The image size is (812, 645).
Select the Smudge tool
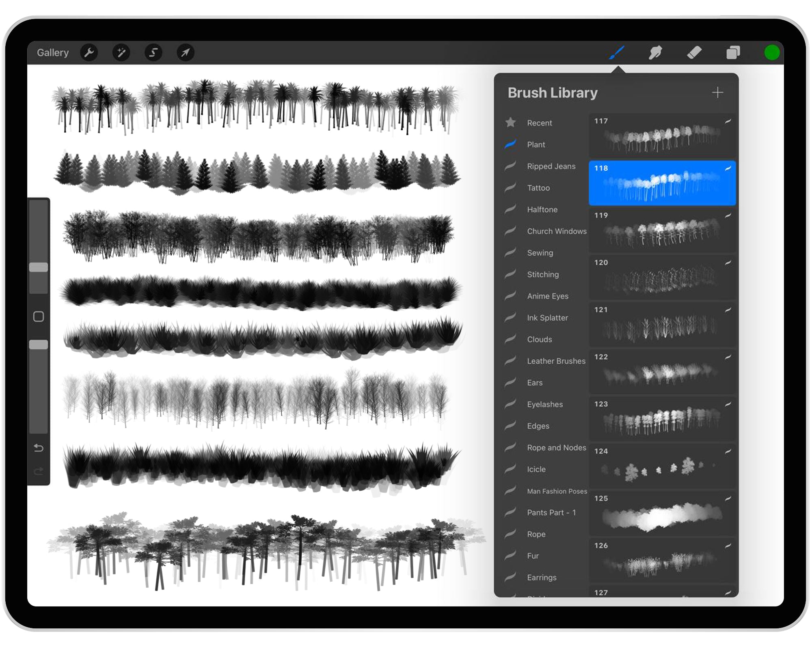(655, 52)
